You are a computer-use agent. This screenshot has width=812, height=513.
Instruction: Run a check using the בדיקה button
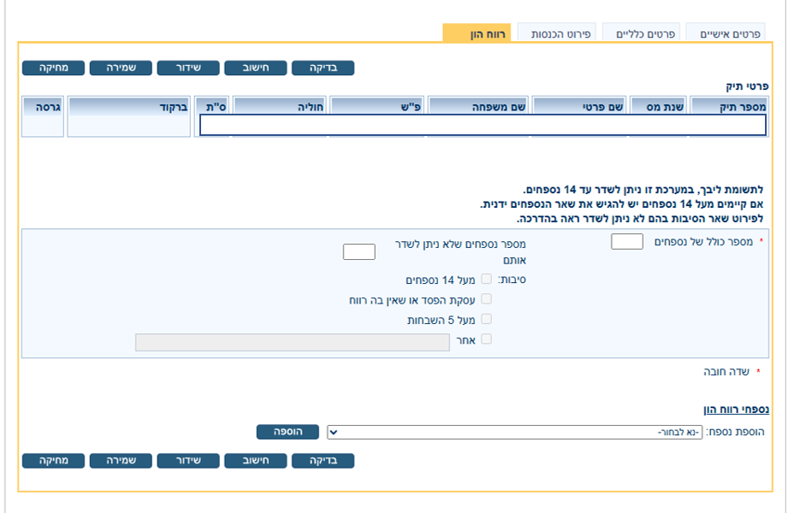(323, 68)
